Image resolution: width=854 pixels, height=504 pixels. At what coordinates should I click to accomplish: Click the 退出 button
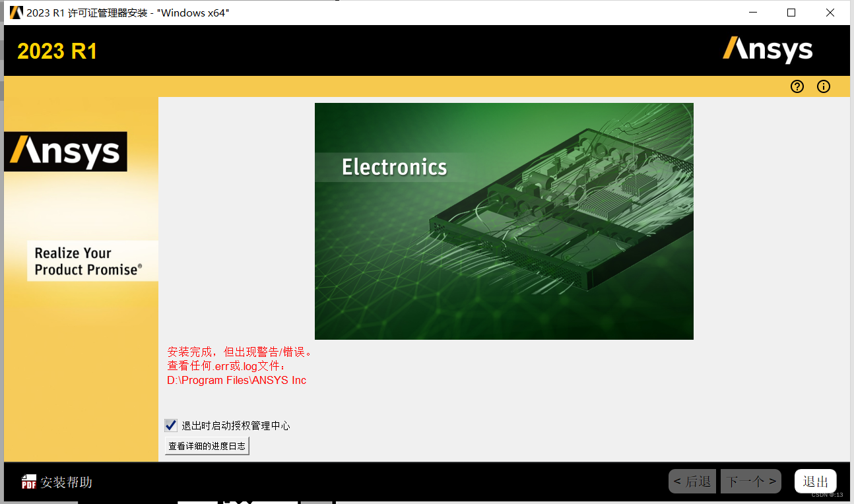click(x=816, y=482)
